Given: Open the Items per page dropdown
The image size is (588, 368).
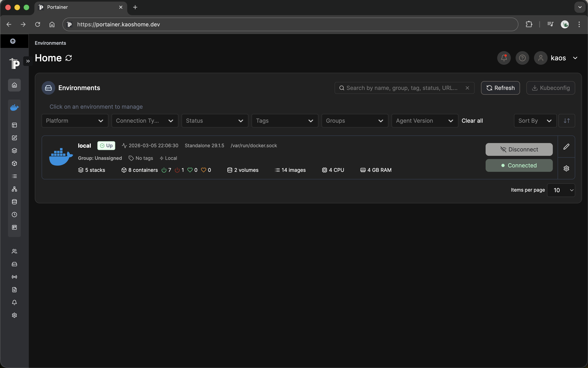Looking at the screenshot, I should 561,190.
